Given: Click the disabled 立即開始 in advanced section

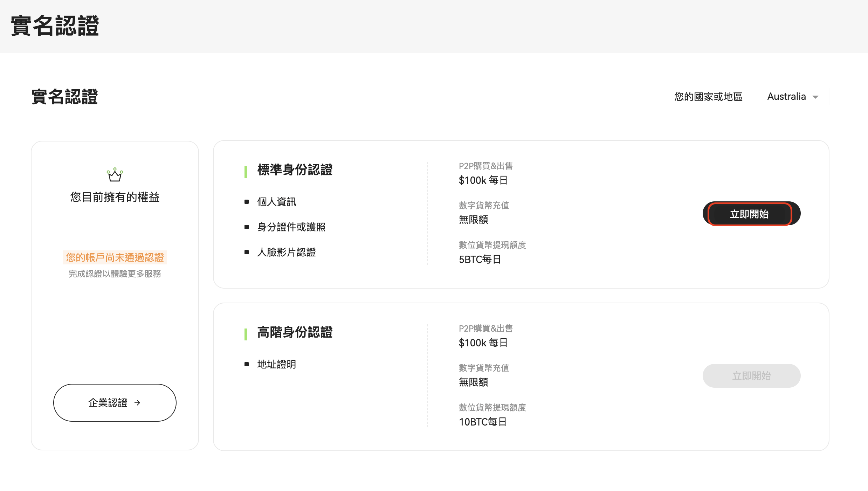Looking at the screenshot, I should click(x=751, y=376).
